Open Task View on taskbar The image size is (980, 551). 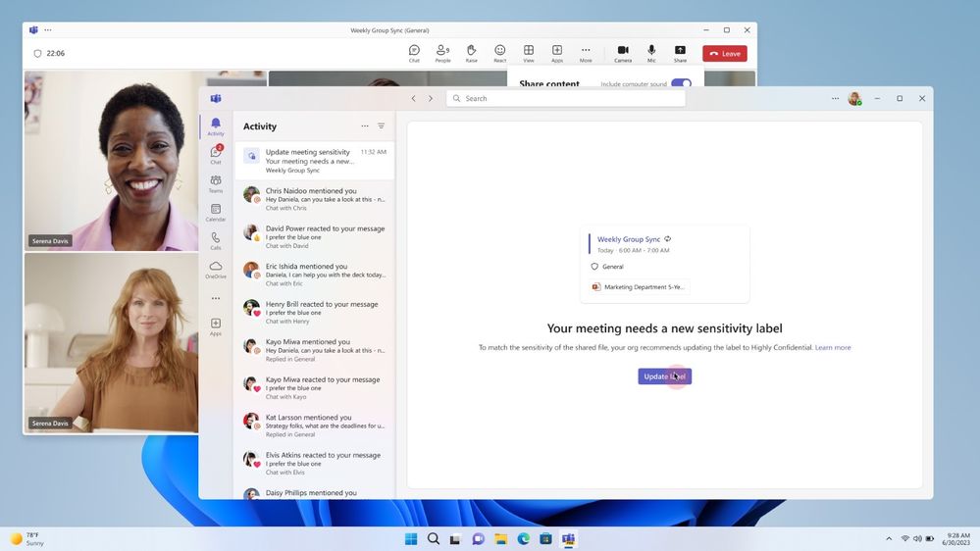click(x=455, y=538)
